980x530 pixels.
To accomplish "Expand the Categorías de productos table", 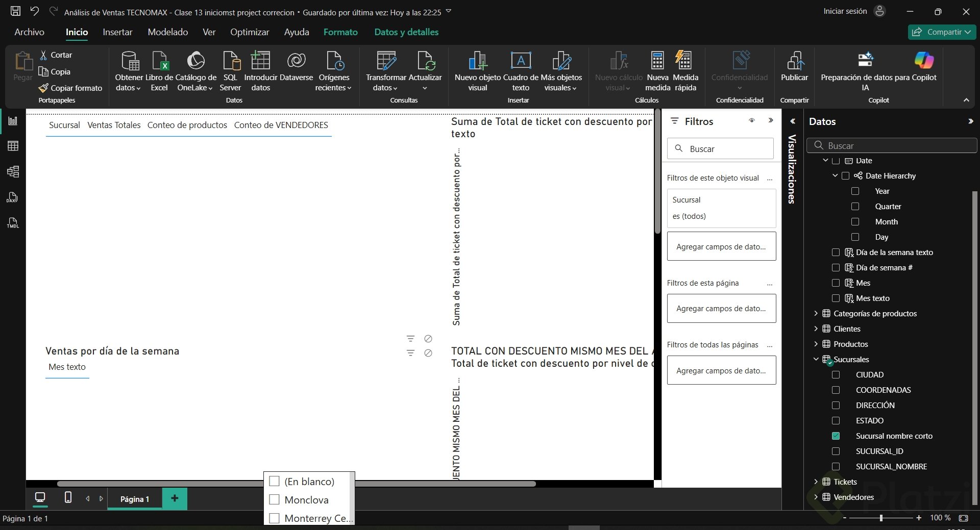I will [x=816, y=314].
